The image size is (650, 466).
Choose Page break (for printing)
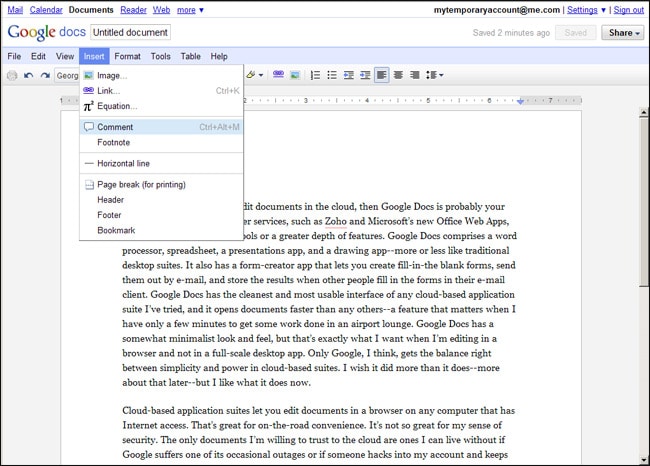pos(161,184)
